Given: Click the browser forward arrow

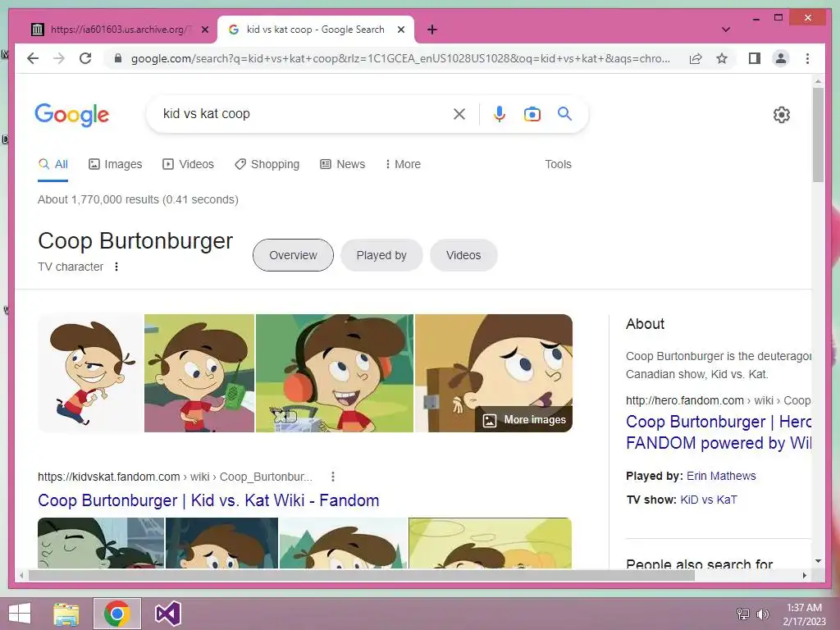Looking at the screenshot, I should [59, 58].
